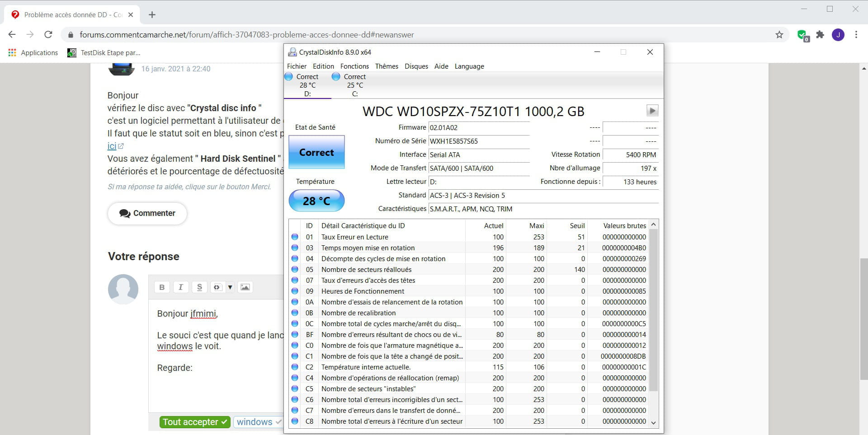Open the Chrome profile avatar J
Viewport: 868px width, 435px height.
click(x=838, y=35)
